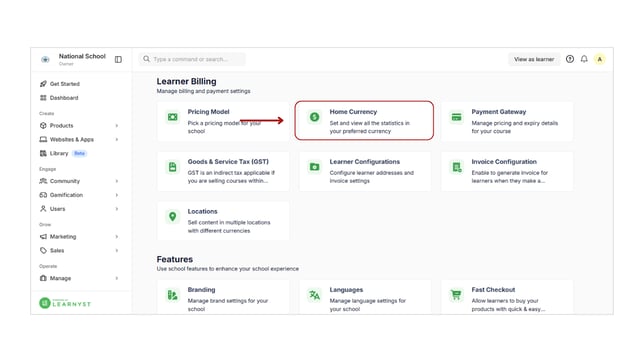Open the Locations card title
The width and height of the screenshot is (644, 362).
(x=202, y=211)
